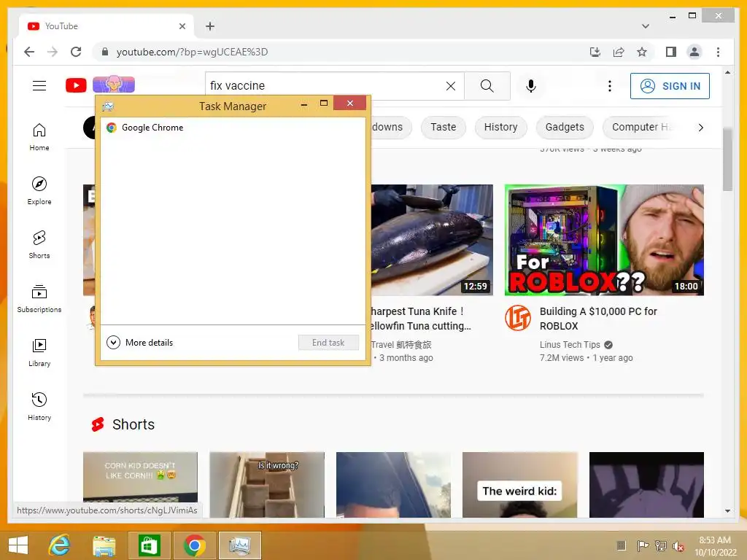The image size is (747, 560).
Task: Open Subscriptions in the sidebar
Action: 39,298
